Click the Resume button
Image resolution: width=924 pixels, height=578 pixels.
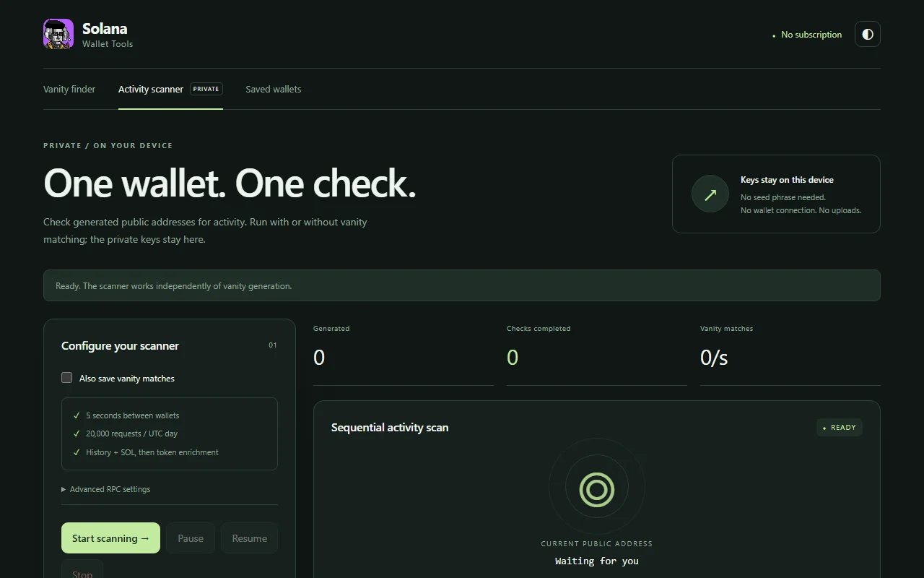pyautogui.click(x=250, y=538)
